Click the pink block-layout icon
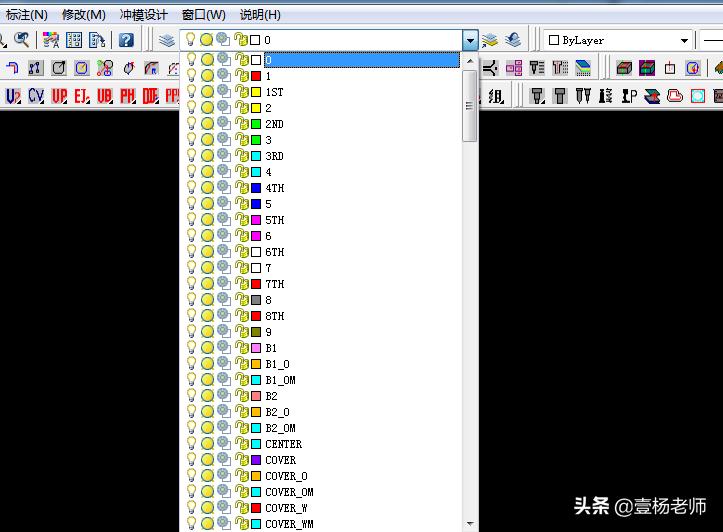The image size is (723, 532). point(514,68)
